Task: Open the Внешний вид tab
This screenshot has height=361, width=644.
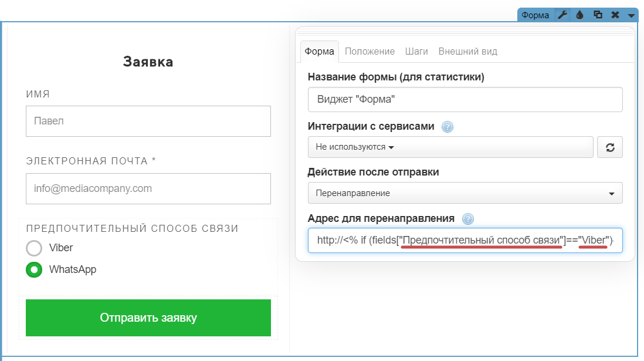Action: pos(467,52)
